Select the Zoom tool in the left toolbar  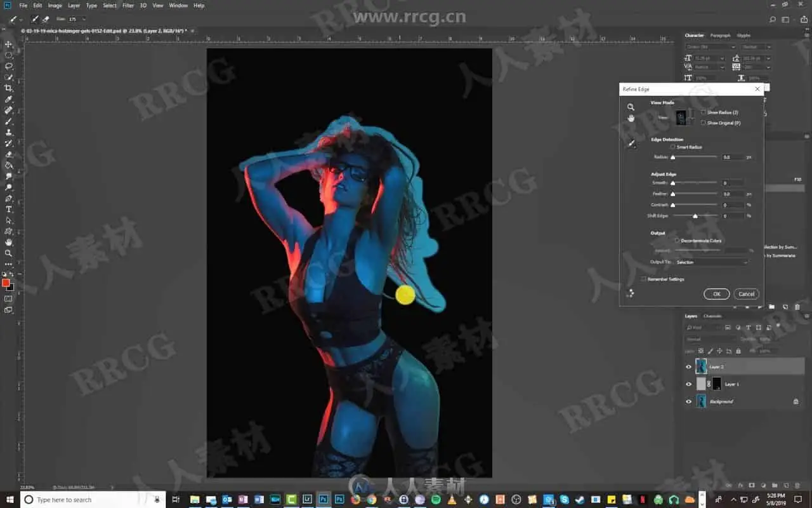(9, 253)
